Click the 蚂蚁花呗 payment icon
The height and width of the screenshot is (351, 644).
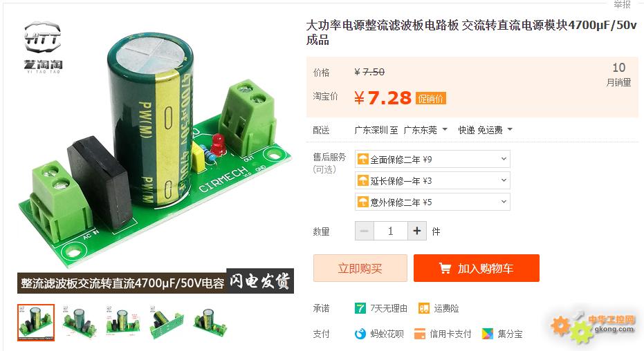point(360,334)
